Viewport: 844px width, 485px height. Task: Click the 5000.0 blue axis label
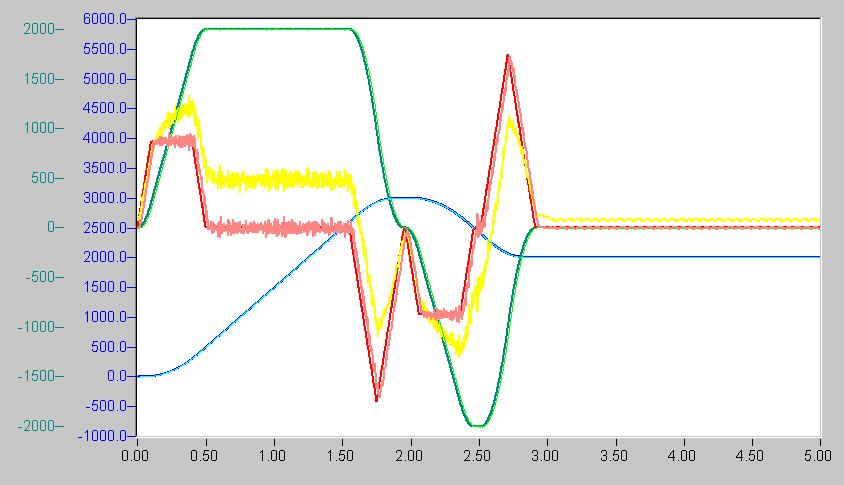(x=104, y=79)
